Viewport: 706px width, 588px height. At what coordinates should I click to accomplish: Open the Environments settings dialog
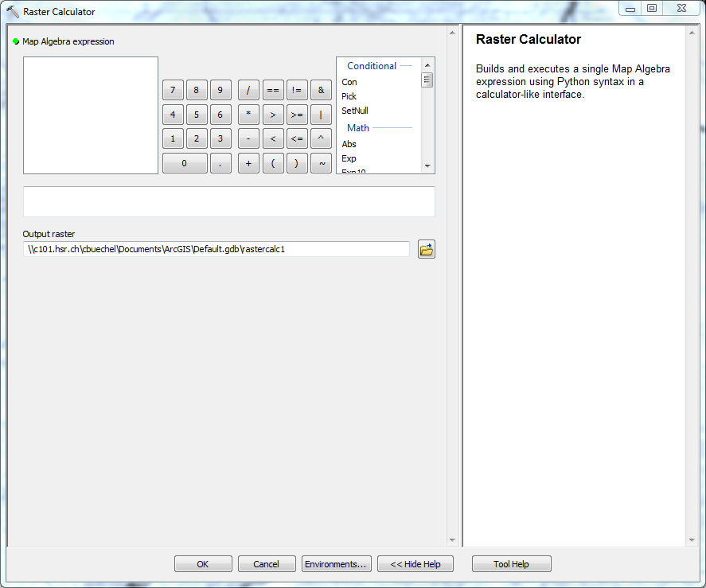[x=336, y=564]
